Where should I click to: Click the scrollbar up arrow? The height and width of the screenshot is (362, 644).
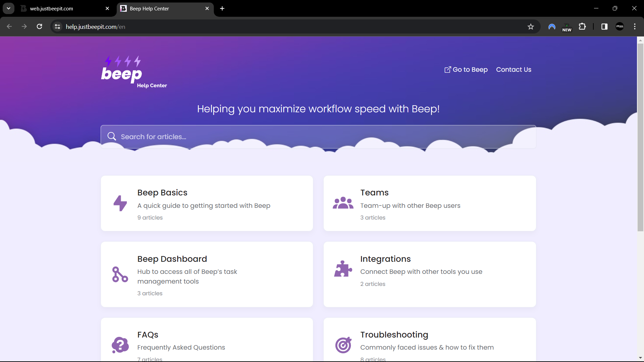pyautogui.click(x=640, y=40)
